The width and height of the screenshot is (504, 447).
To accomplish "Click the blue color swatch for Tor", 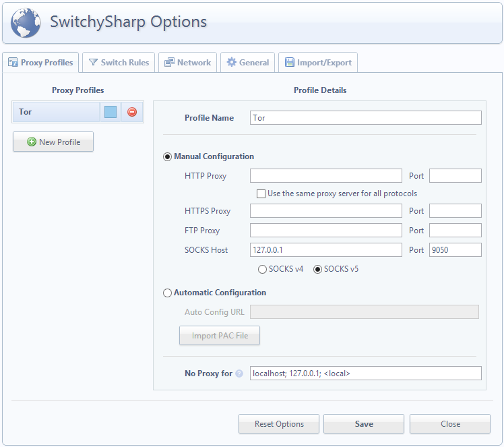I will 111,112.
